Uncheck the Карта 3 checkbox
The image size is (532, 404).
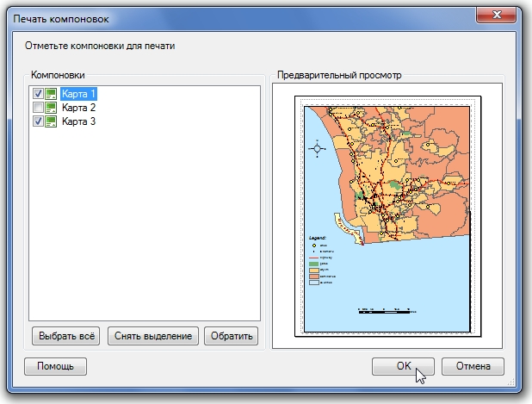pos(38,122)
